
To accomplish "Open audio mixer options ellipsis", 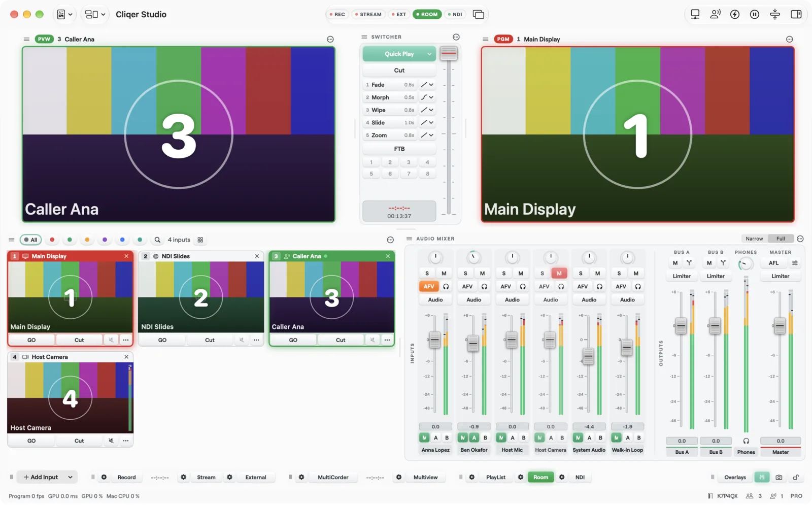I will click(x=800, y=239).
